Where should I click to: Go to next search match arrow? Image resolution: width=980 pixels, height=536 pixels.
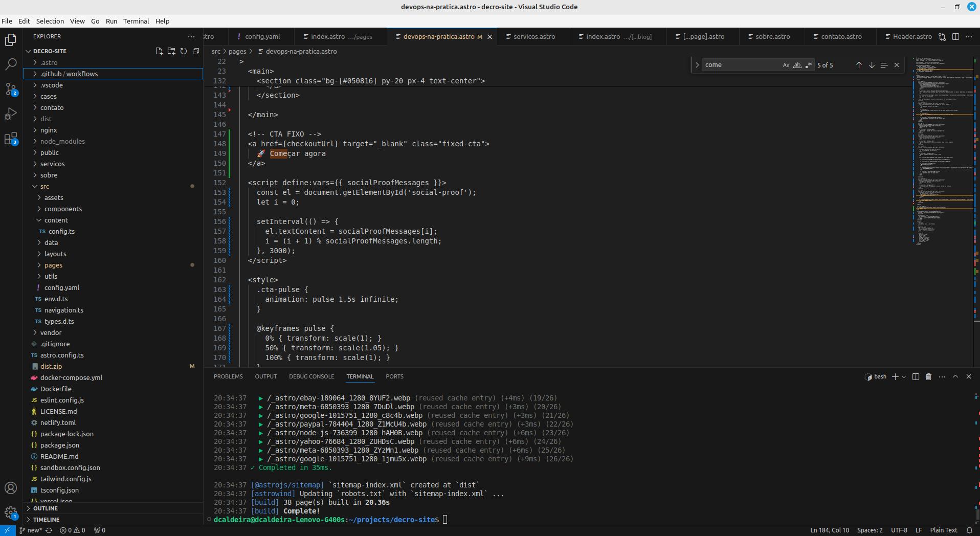click(x=872, y=65)
